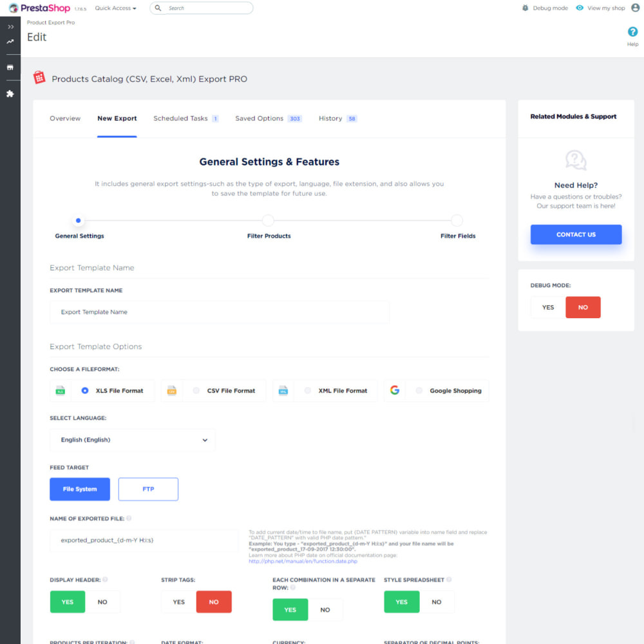The image size is (644, 644).
Task: Expand the sidebar with the double-chevron icon
Action: coord(10,27)
